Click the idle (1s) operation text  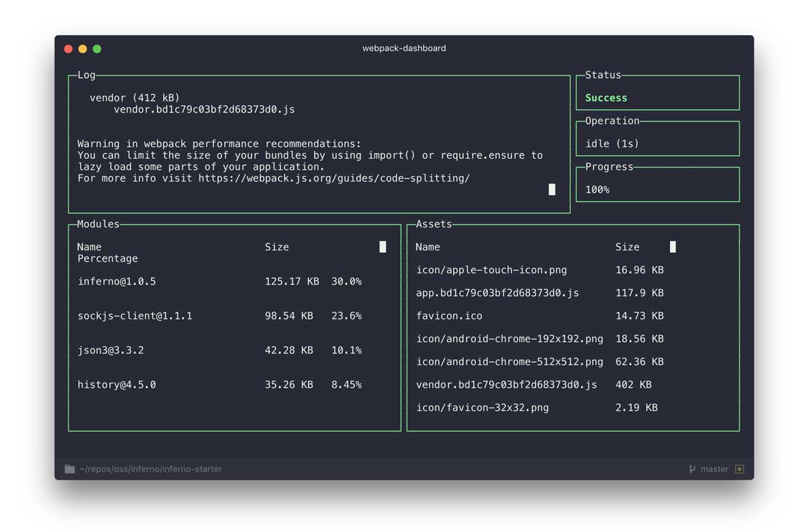coord(612,144)
